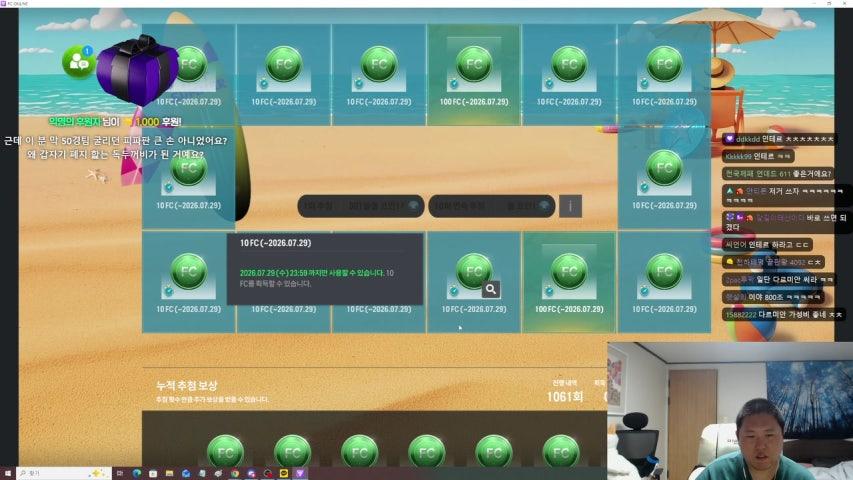The image size is (853, 480).
Task: Click the second 10 FC tile in the top row
Action: tap(283, 75)
